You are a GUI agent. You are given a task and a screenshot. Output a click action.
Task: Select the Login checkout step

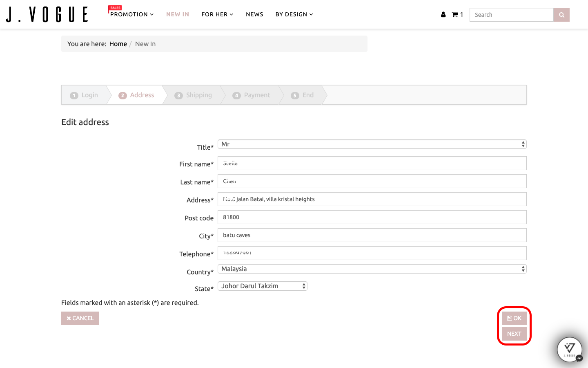pyautogui.click(x=85, y=95)
